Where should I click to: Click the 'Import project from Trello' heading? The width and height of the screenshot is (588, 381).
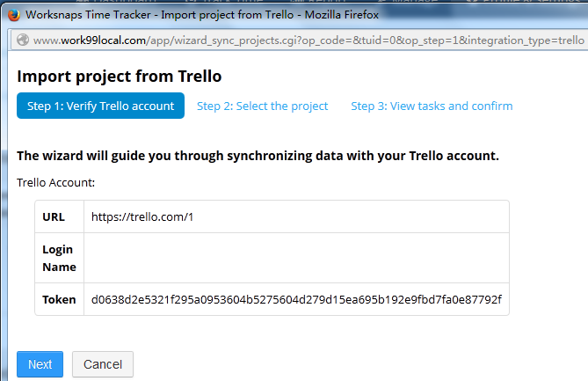coord(119,76)
